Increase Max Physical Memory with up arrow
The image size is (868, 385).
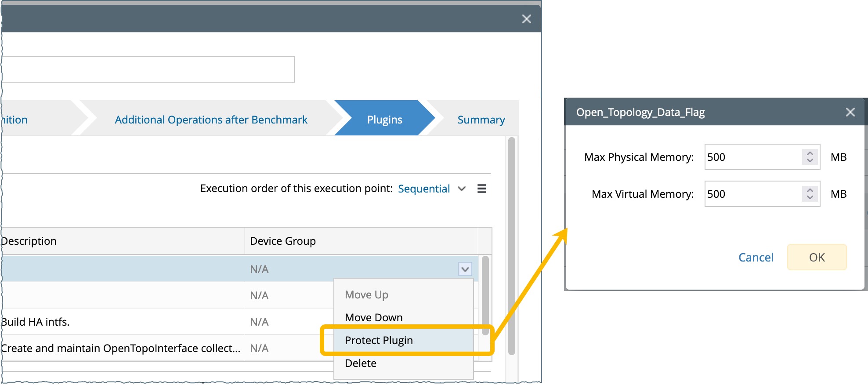point(810,153)
